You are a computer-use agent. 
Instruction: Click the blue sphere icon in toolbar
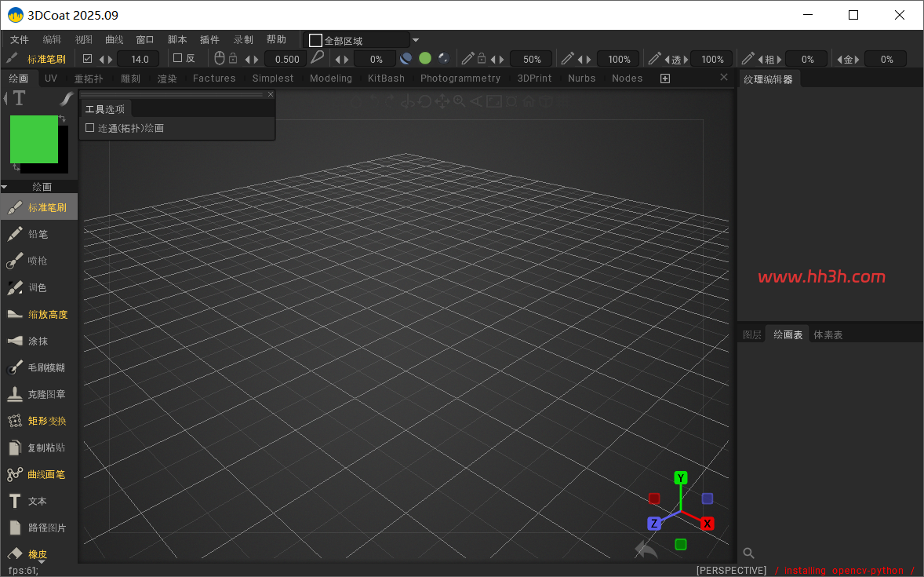(x=406, y=58)
